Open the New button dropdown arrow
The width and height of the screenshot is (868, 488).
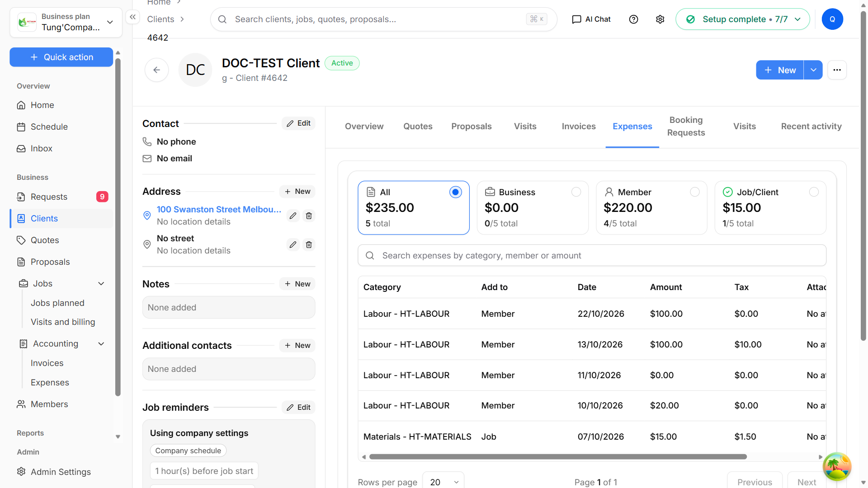813,70
